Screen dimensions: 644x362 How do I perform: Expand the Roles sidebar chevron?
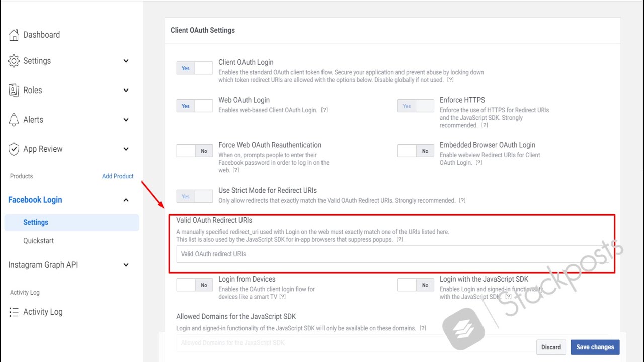126,90
